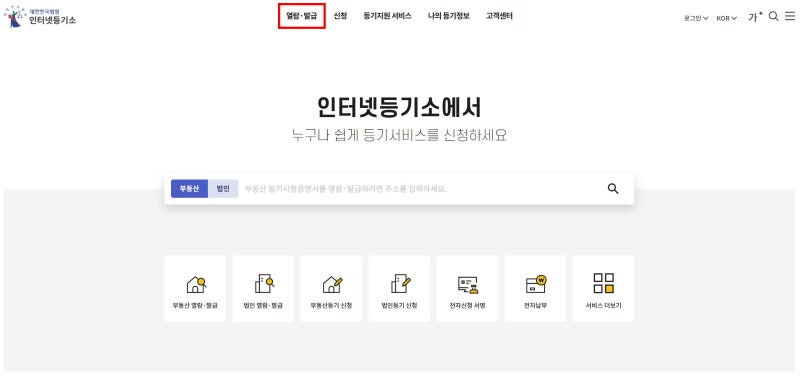
Task: Open the 고객센터 menu
Action: 499,16
